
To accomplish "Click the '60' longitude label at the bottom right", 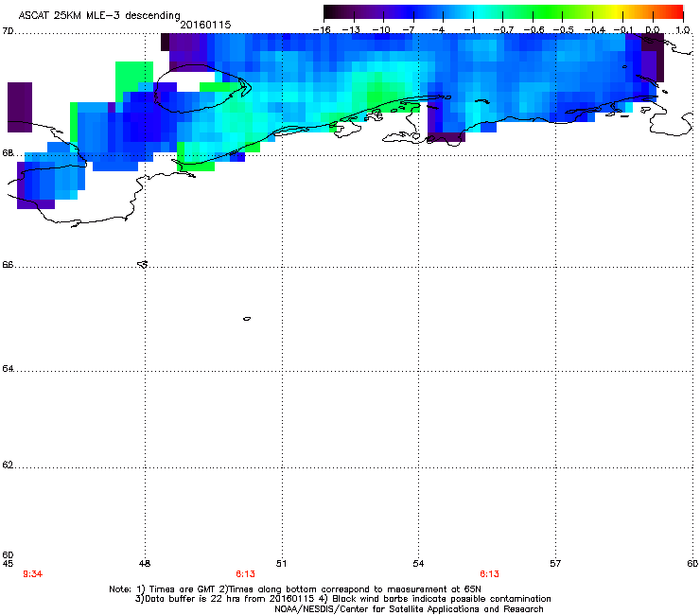I will (692, 564).
